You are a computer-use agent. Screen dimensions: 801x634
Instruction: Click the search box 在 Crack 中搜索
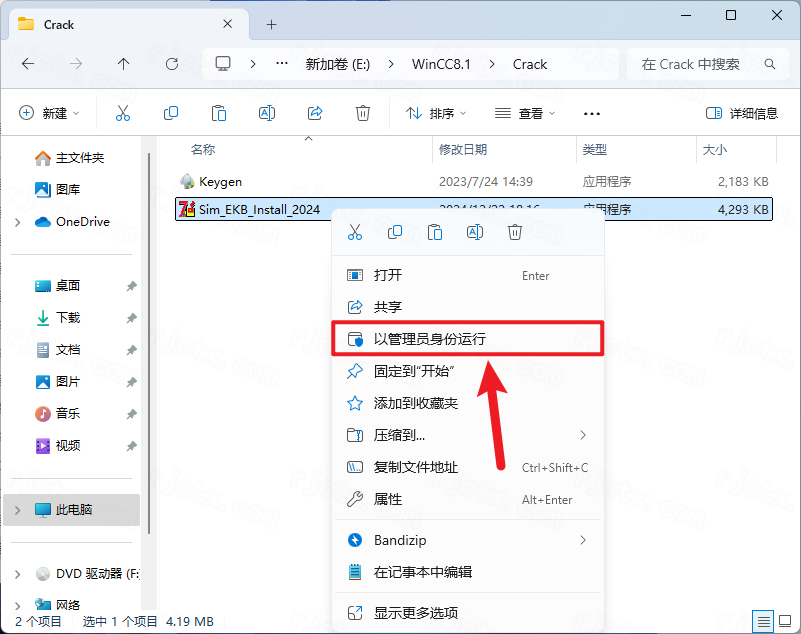(x=700, y=64)
